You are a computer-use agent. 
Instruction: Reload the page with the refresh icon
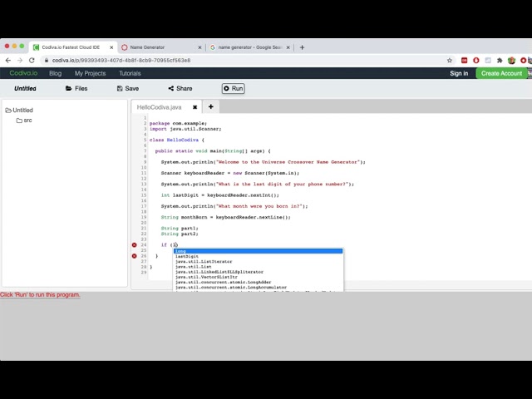pyautogui.click(x=32, y=61)
